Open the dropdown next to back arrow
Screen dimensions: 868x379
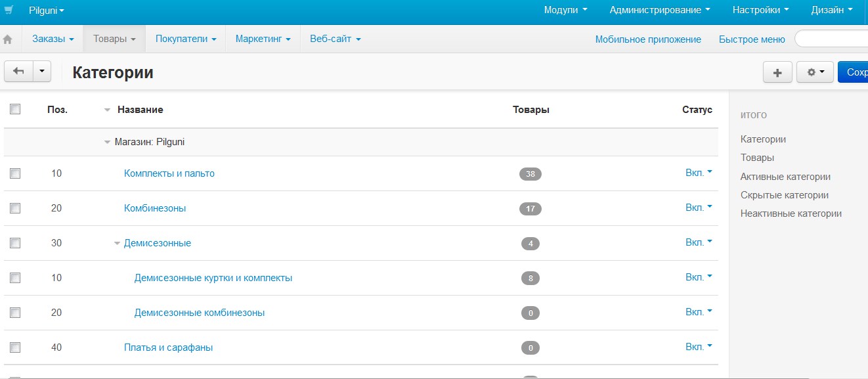[41, 72]
